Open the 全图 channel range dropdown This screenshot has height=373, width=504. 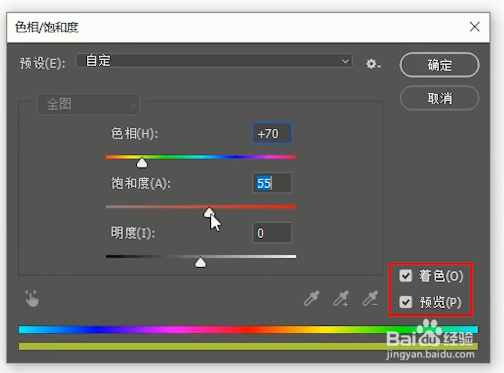[88, 104]
